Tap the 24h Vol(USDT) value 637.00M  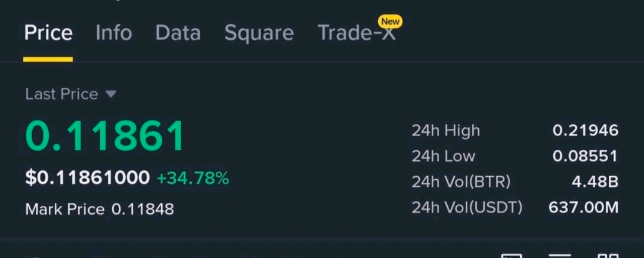tap(584, 208)
